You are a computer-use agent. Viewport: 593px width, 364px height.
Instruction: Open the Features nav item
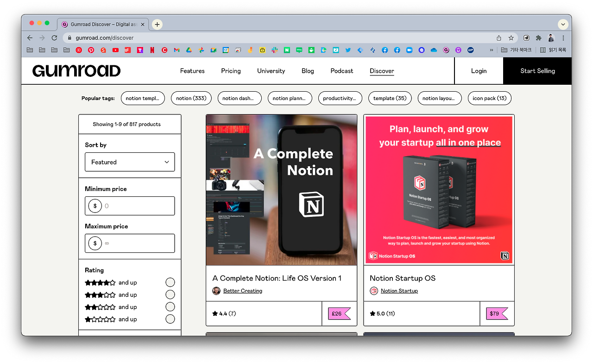tap(192, 71)
